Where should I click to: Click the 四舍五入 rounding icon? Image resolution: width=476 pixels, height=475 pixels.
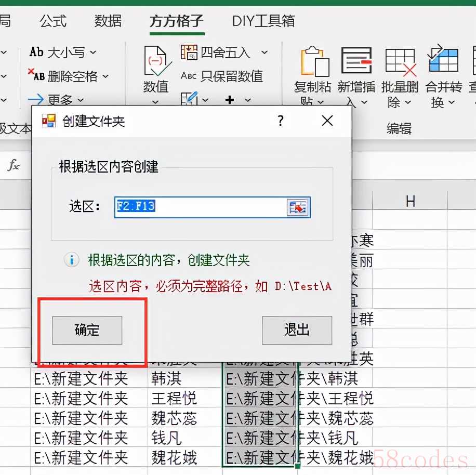click(x=189, y=52)
